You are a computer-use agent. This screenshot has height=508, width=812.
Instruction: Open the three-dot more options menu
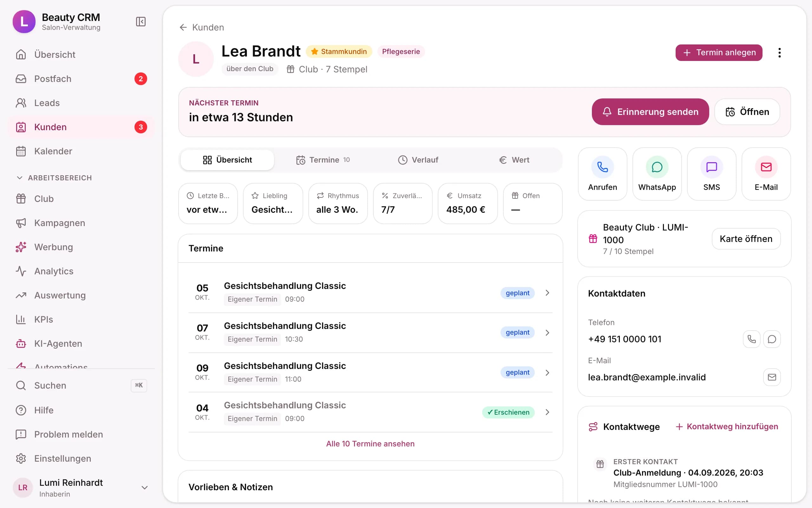[x=779, y=53]
